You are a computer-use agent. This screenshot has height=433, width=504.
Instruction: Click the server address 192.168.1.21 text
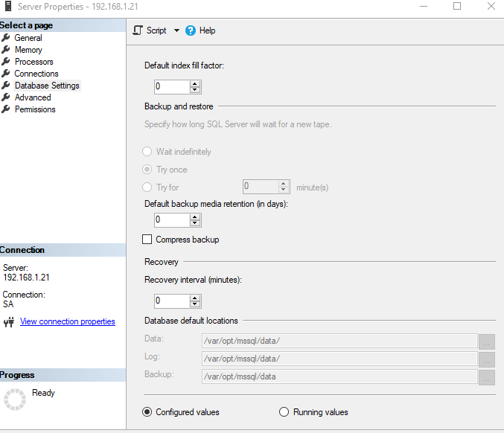(x=26, y=278)
